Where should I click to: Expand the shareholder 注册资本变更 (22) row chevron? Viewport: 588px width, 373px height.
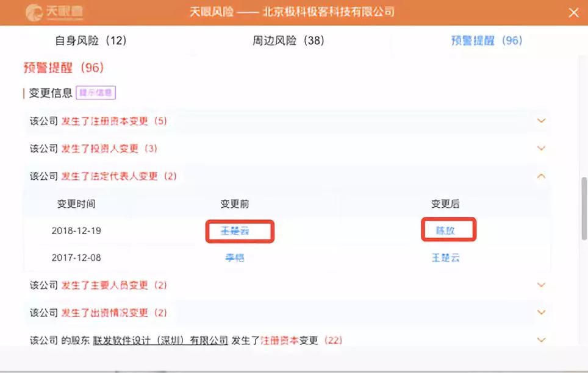pos(541,339)
